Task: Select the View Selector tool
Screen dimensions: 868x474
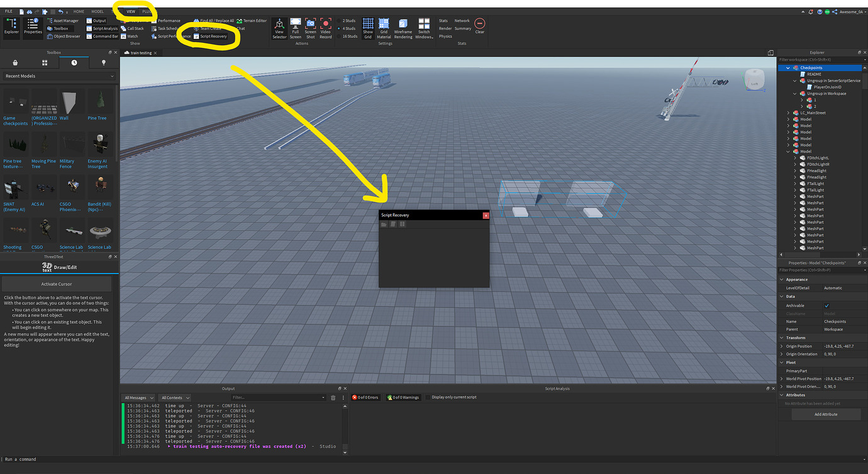Action: (x=279, y=28)
